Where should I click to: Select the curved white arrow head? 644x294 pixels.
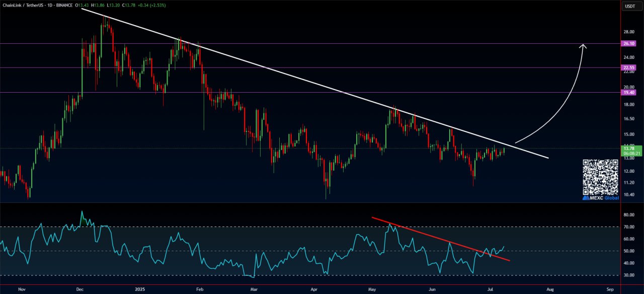(583, 46)
